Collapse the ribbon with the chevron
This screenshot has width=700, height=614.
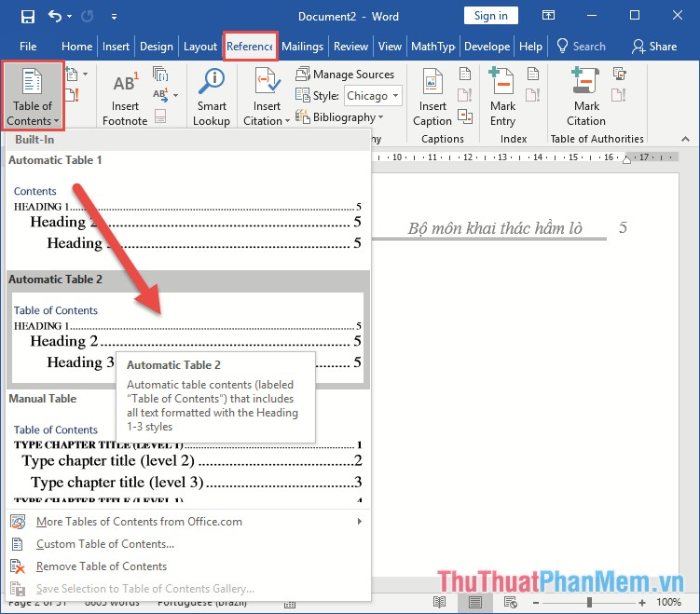685,139
